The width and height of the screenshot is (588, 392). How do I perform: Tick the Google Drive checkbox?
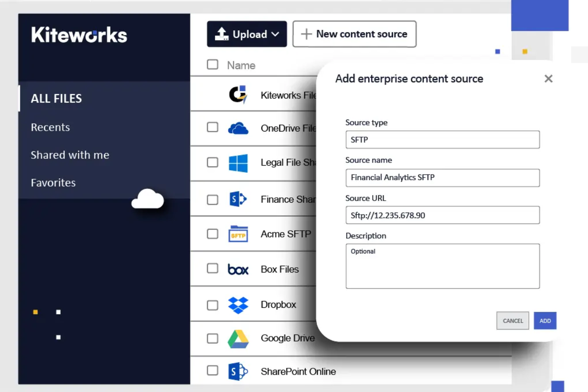pyautogui.click(x=213, y=338)
